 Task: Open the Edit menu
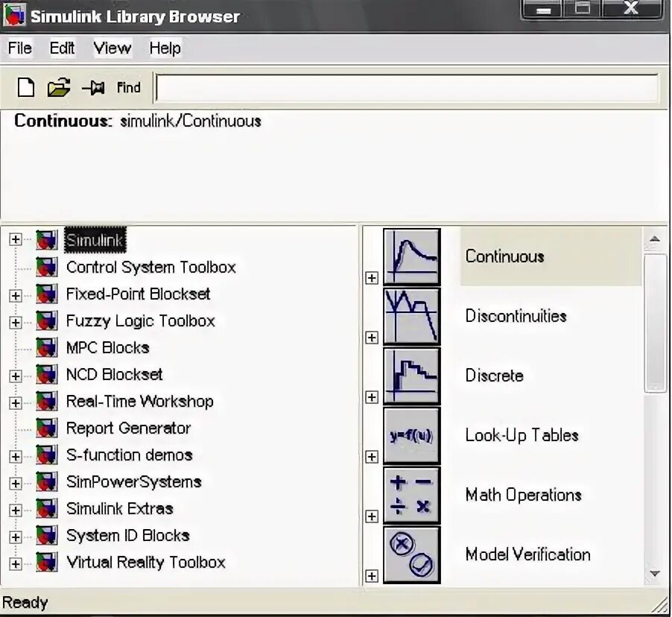click(62, 48)
